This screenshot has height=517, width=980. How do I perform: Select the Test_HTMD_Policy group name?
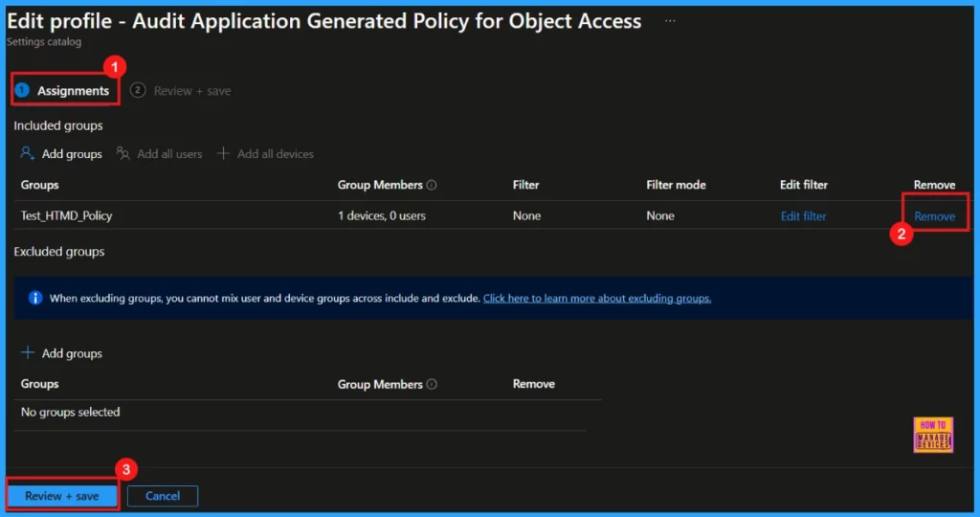click(x=66, y=215)
